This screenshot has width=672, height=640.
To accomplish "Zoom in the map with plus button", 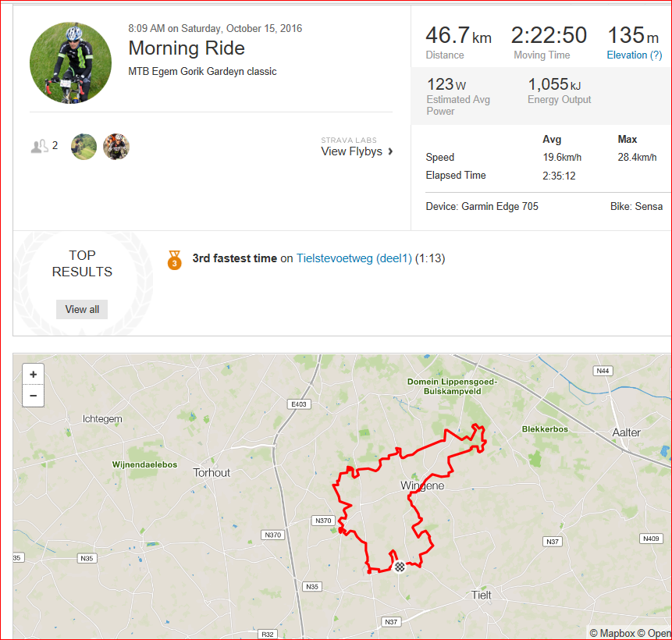I will click(x=33, y=375).
